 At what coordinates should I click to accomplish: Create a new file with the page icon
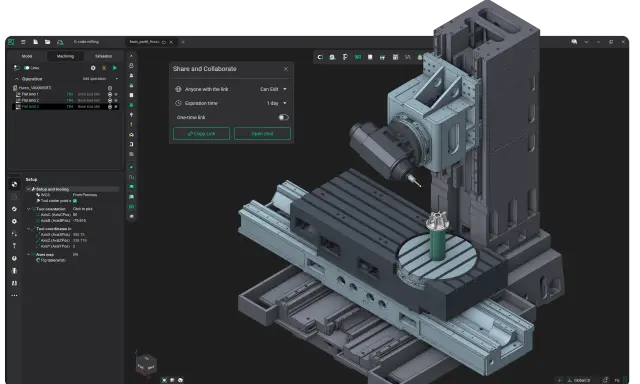[36, 42]
